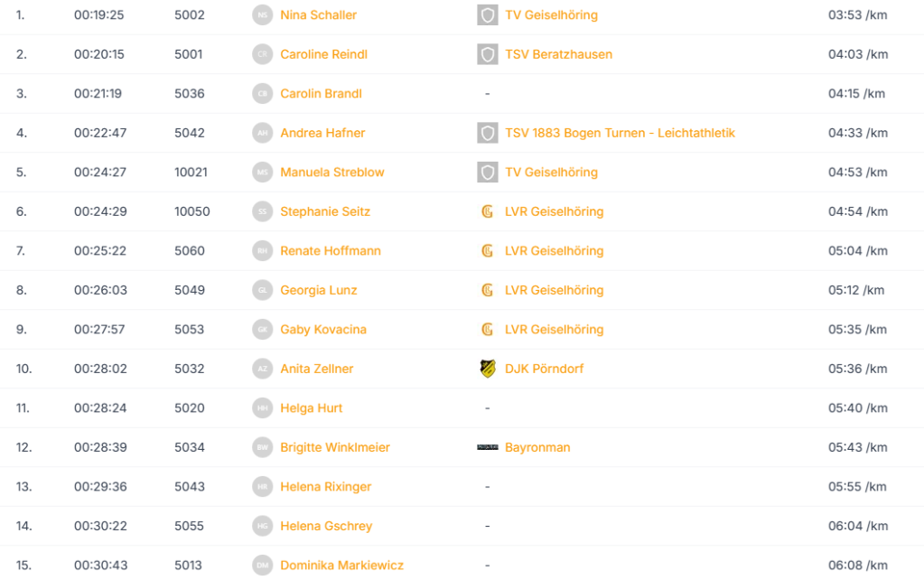Click the Bayronman team logo icon
Image resolution: width=924 pixels, height=580 pixels.
click(x=488, y=447)
